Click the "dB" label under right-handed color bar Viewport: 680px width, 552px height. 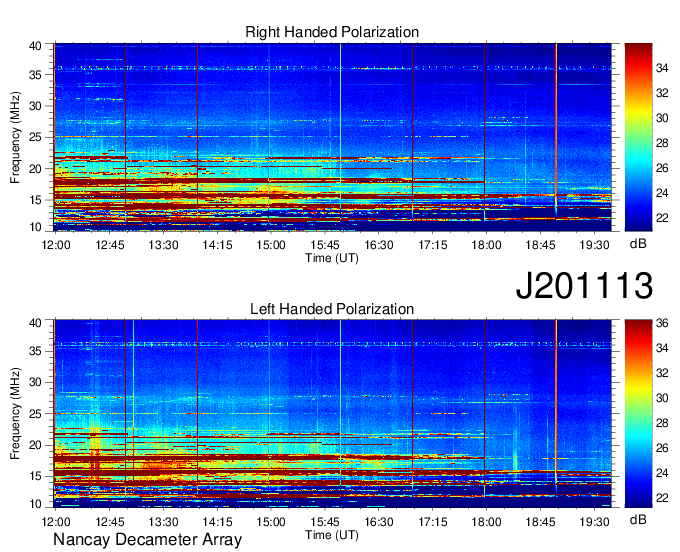point(638,244)
